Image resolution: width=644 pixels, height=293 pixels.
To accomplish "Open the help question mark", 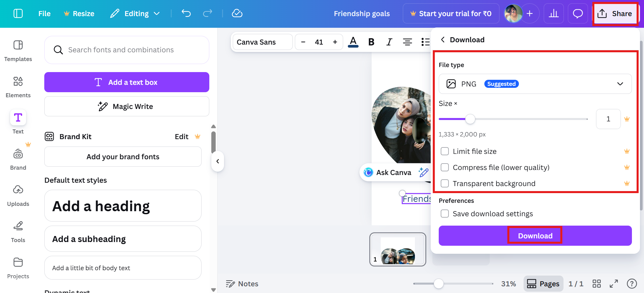I will 632,284.
